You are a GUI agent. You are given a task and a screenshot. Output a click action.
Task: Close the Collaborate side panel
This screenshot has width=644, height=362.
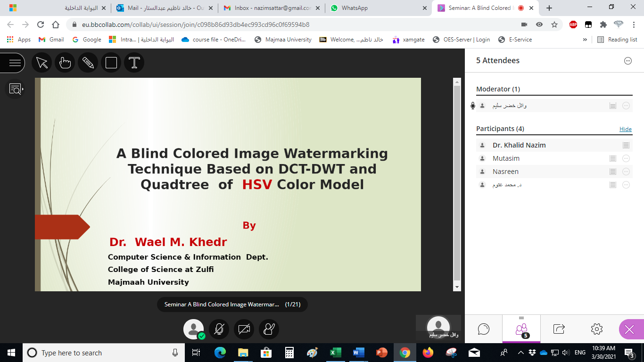point(630,329)
